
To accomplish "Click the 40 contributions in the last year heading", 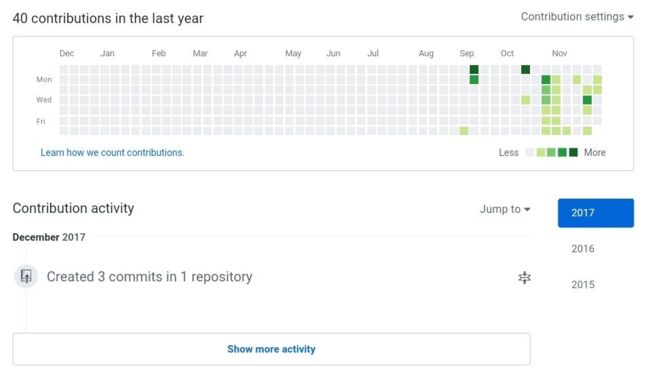I will pos(108,18).
